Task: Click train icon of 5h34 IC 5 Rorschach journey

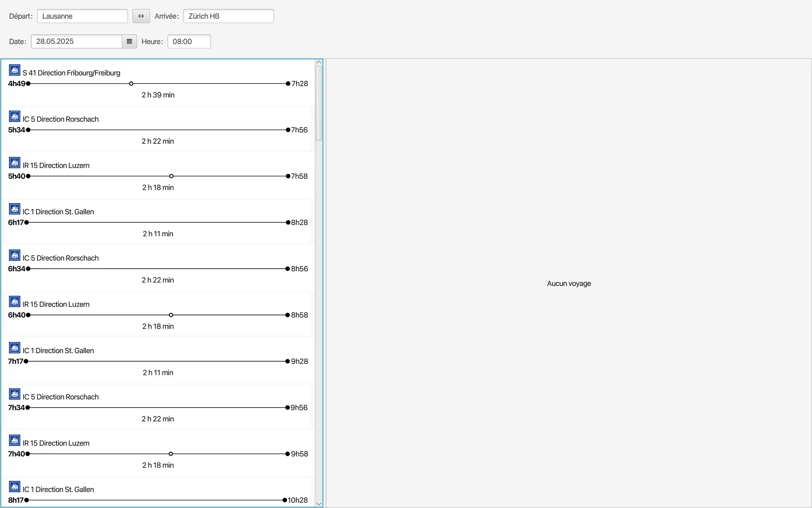Action: (x=15, y=116)
